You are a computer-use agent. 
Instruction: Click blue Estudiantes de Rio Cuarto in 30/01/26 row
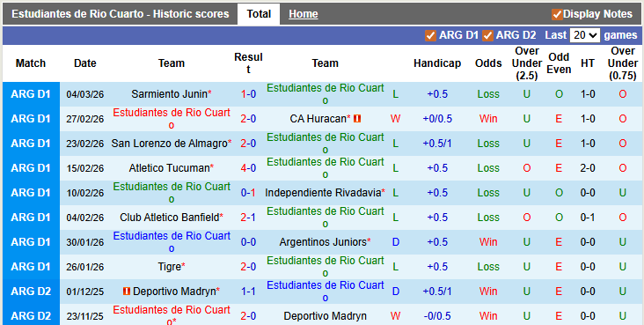tap(172, 242)
